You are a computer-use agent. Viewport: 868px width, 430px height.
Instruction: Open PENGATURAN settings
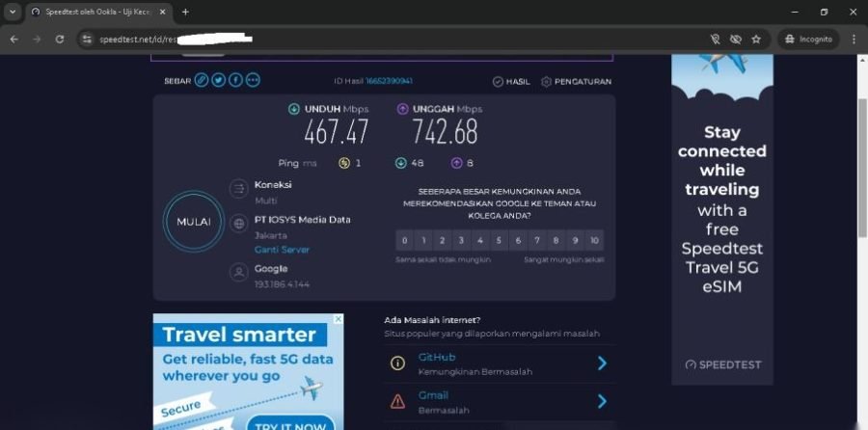[x=576, y=81]
